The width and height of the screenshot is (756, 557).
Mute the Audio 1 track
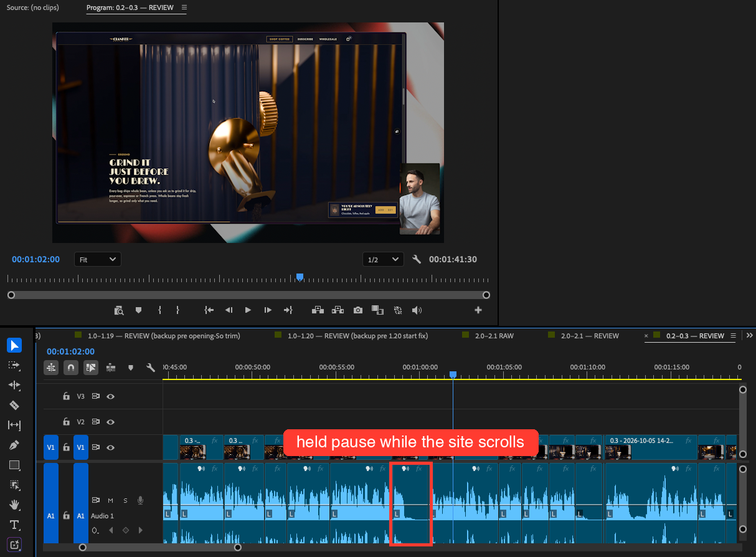(110, 500)
